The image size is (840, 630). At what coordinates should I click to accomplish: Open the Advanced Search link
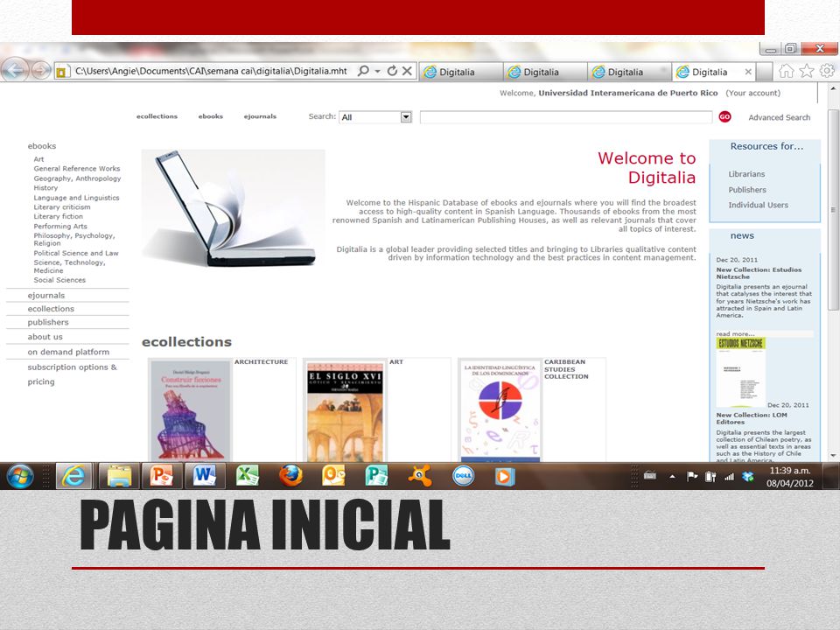[780, 117]
